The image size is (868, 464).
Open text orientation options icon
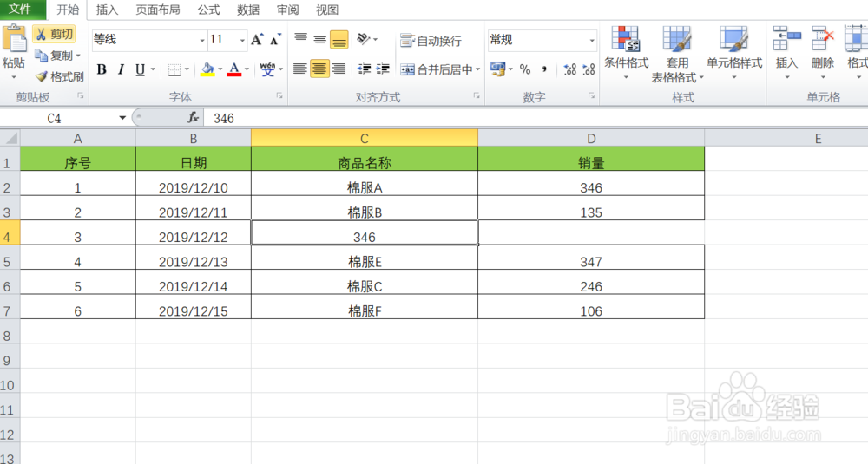[363, 39]
